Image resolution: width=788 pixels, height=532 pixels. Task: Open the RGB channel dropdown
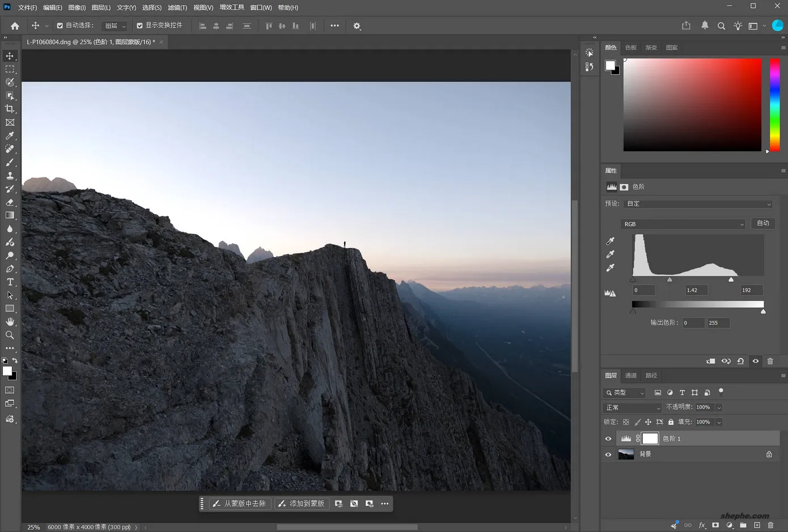click(x=683, y=224)
